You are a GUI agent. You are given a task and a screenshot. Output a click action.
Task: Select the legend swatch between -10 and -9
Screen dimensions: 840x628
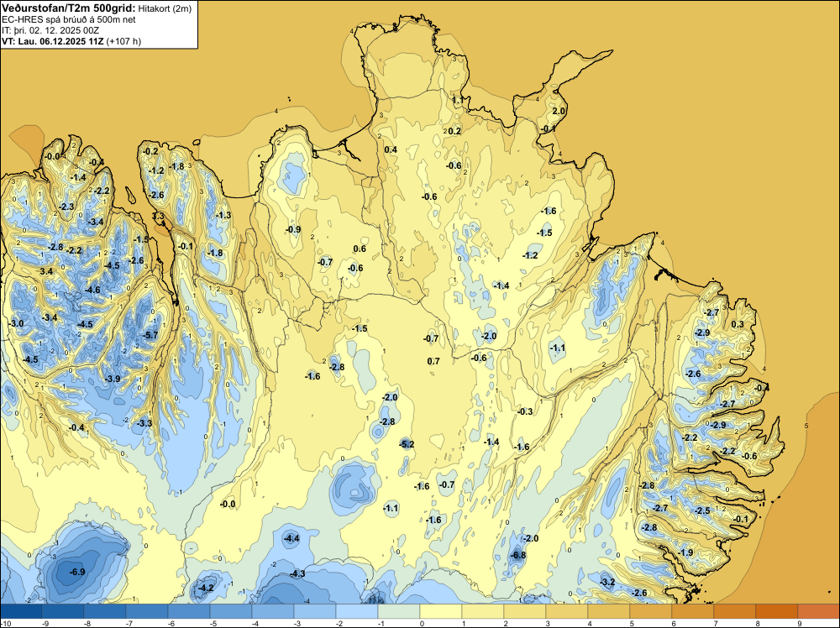21,611
